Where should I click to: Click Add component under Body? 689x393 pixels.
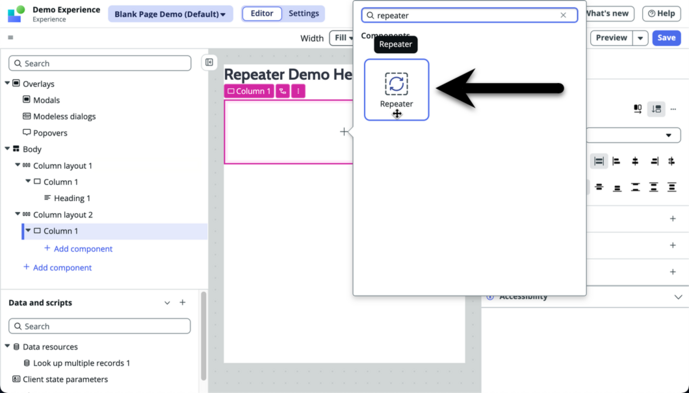click(x=58, y=267)
